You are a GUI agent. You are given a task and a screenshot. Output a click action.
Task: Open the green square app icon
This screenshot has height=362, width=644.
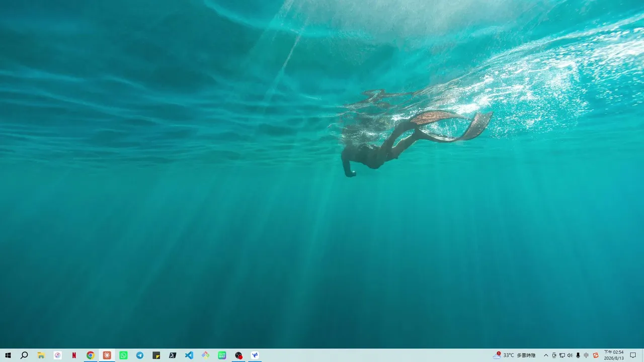[222, 355]
